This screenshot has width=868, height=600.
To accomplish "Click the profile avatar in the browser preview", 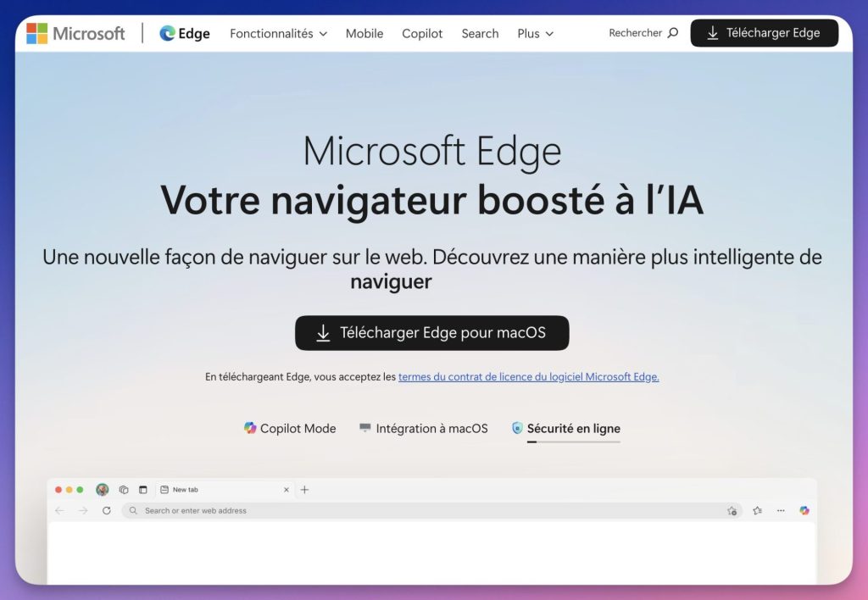I will pos(103,490).
